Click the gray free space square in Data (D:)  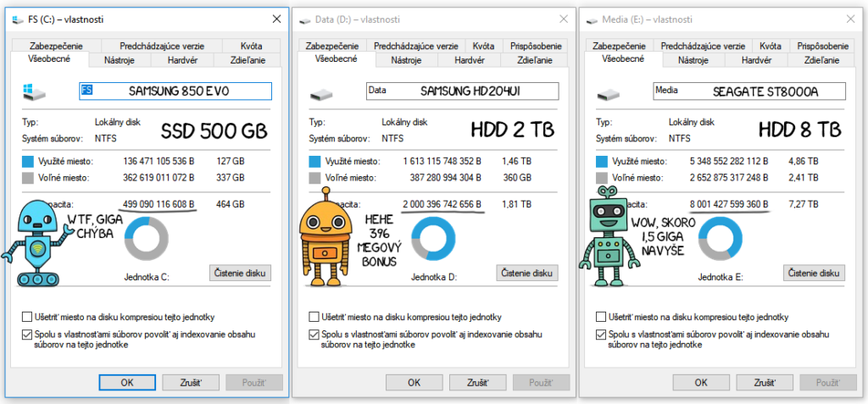pyautogui.click(x=316, y=179)
